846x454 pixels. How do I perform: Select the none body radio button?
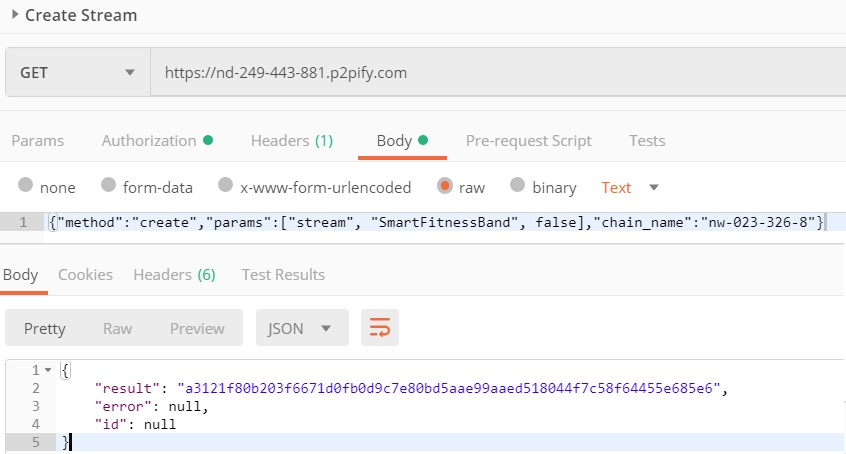point(25,185)
